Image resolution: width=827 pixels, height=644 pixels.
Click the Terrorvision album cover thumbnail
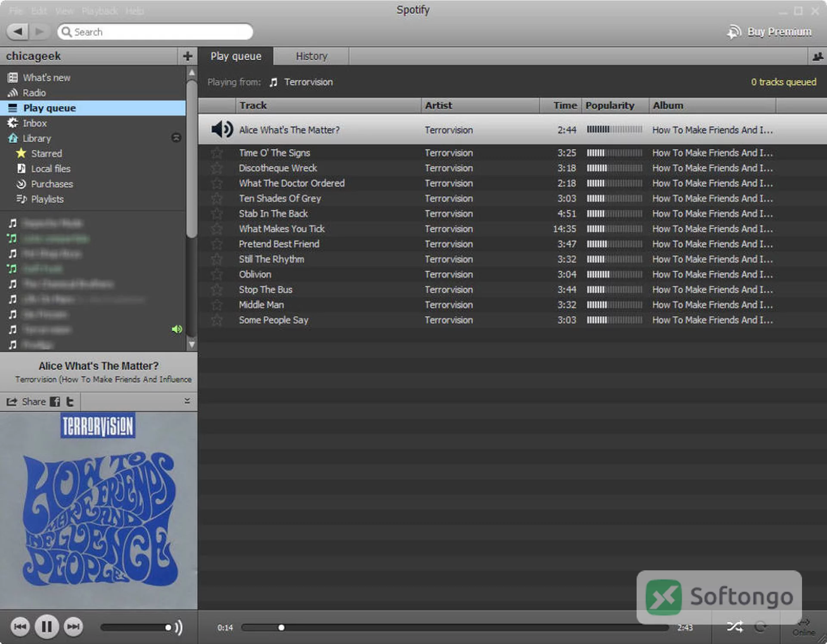point(99,510)
